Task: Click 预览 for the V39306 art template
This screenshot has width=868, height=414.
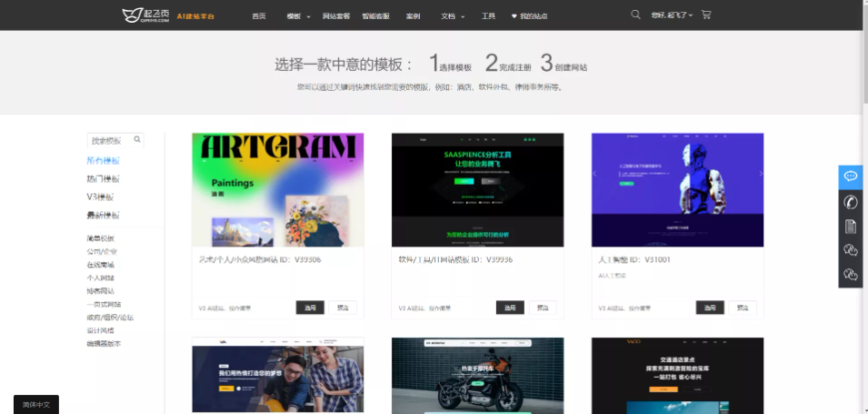Action: (x=343, y=308)
